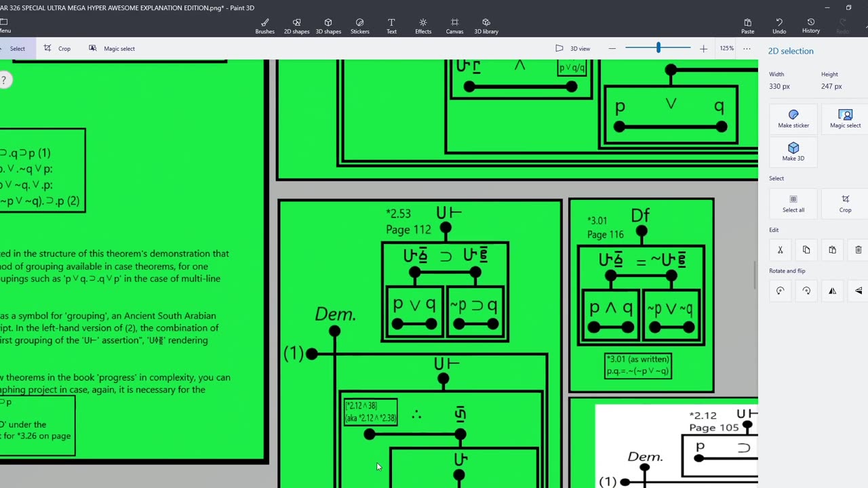Choose the Text tool
This screenshot has height=488, width=868.
pos(391,26)
